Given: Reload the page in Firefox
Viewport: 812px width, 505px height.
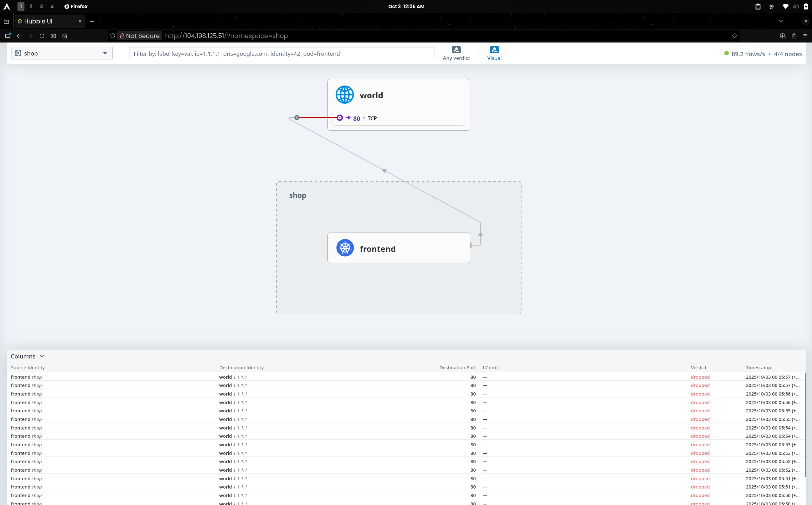Looking at the screenshot, I should tap(42, 36).
